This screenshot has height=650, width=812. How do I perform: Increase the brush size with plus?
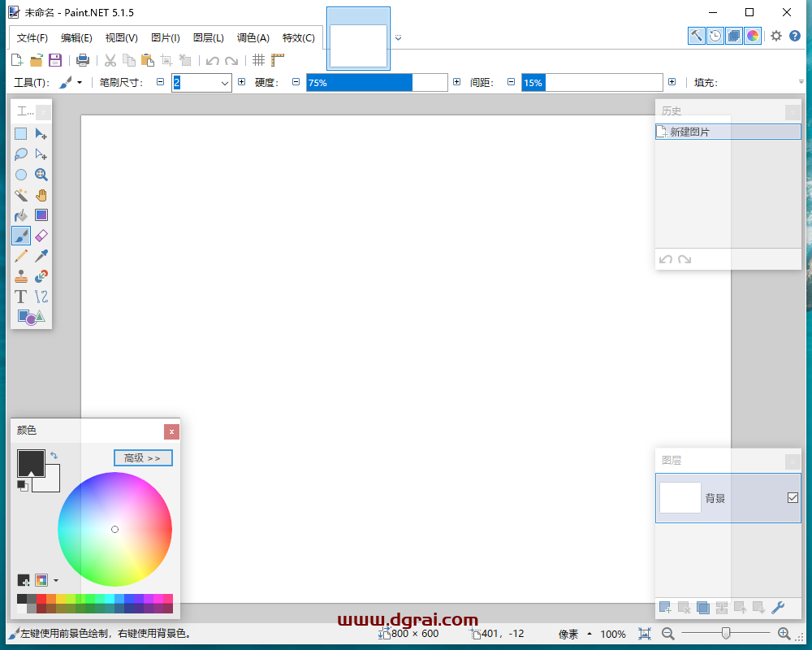pos(241,82)
